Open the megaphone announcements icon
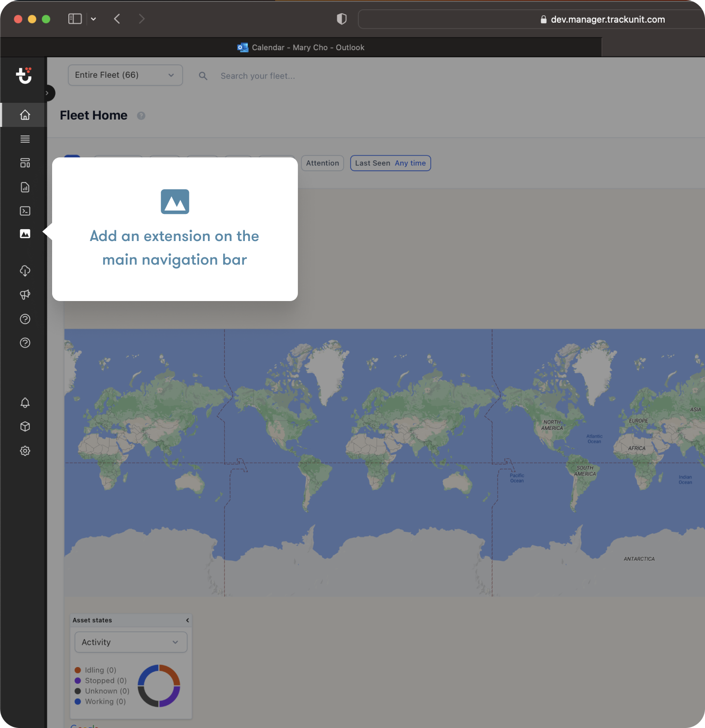The image size is (705, 728). (25, 295)
